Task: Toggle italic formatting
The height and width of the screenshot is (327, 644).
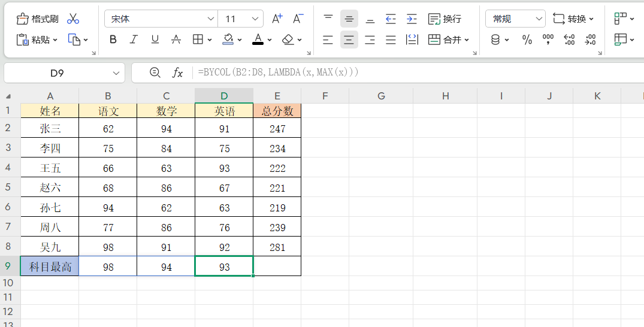Action: 134,40
